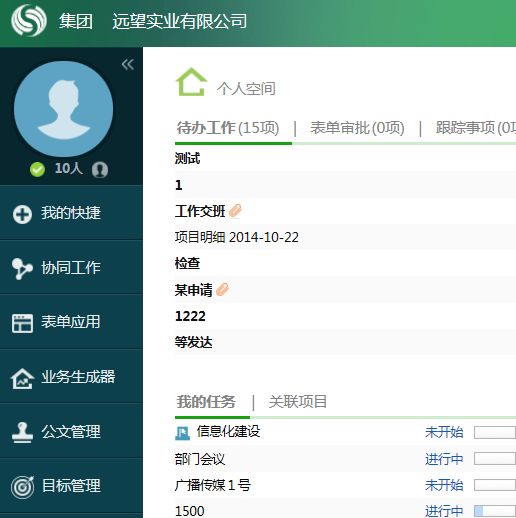Click the progress bar for task 1500

[495, 511]
